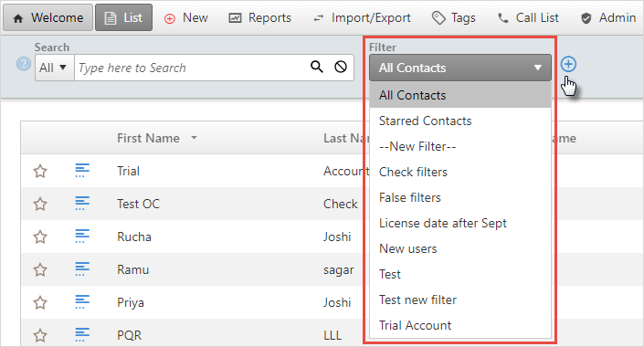Star the Trial contact
This screenshot has width=644, height=347.
(x=40, y=171)
